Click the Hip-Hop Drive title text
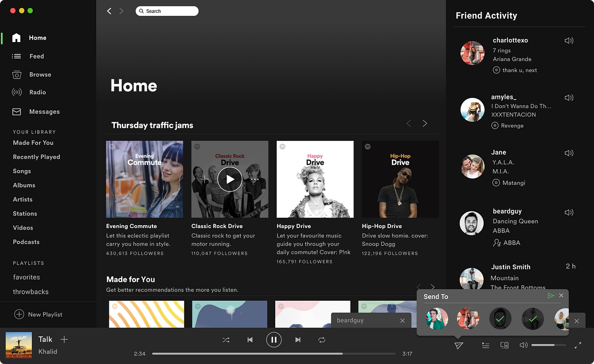 click(x=382, y=226)
